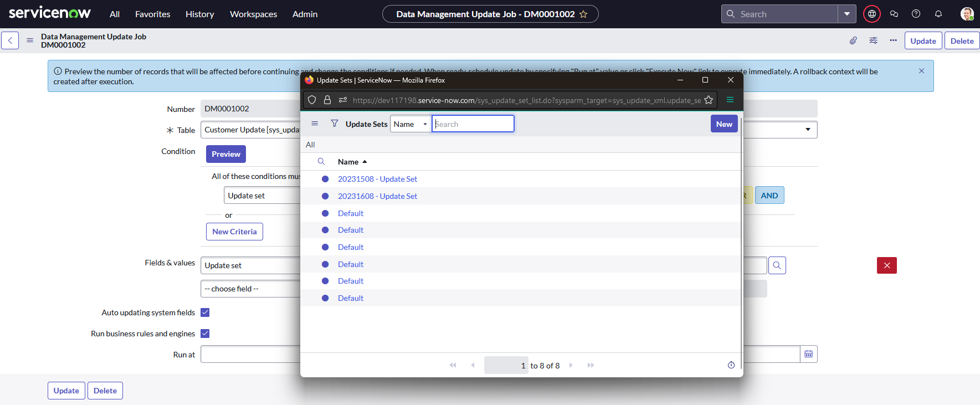Screen dimensions: 980x405
Task: Open the Fields & values Update set selector
Action: (250, 265)
